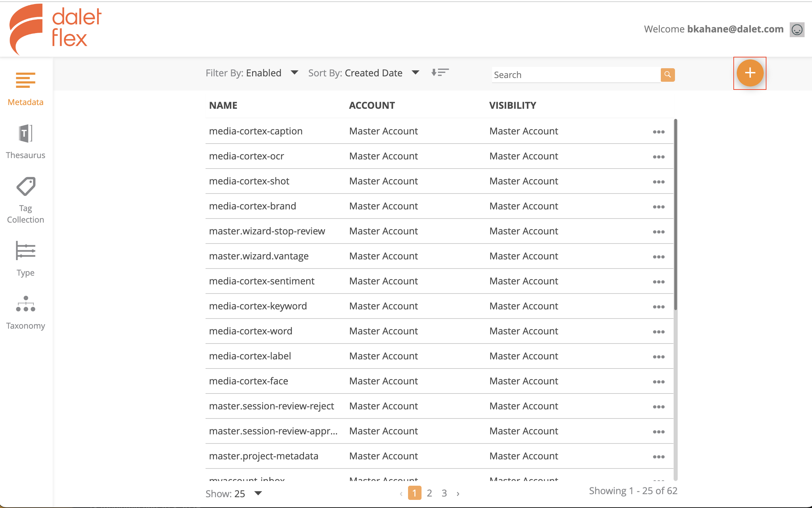Open the Thesaurus sidebar section
812x508 pixels.
[26, 142]
